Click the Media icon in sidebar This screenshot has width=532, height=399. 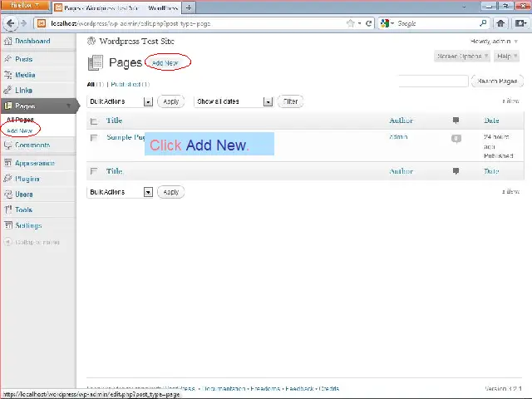(x=7, y=75)
